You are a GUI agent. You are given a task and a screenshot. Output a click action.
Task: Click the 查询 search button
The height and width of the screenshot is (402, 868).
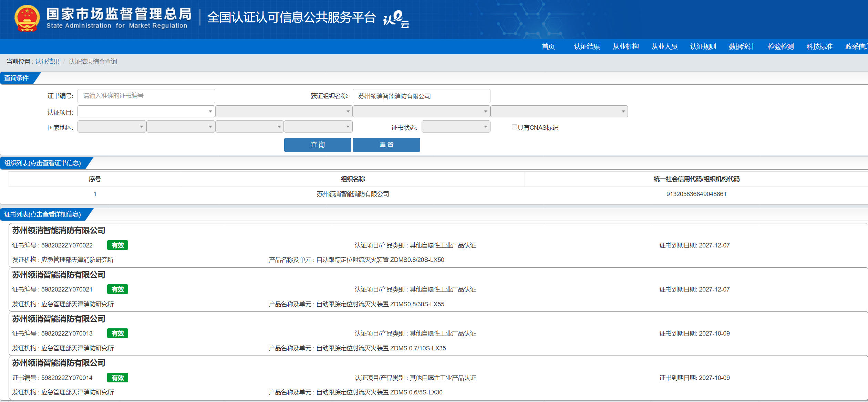318,145
